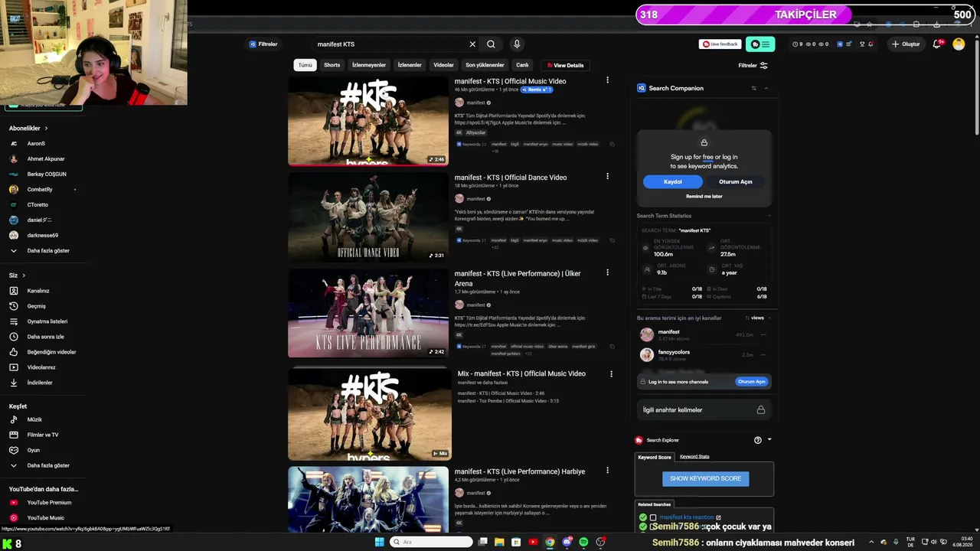The image size is (980, 551).
Task: Open more options for the Ülker Arena live performance
Action: (x=607, y=272)
